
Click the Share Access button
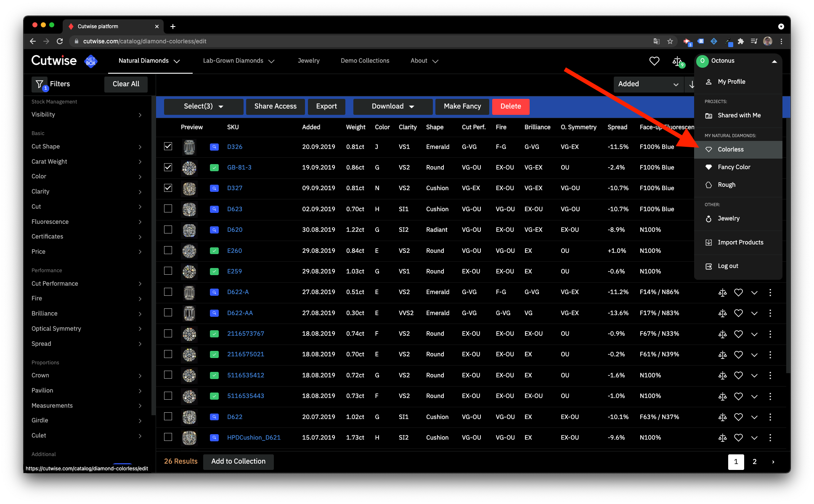(275, 106)
